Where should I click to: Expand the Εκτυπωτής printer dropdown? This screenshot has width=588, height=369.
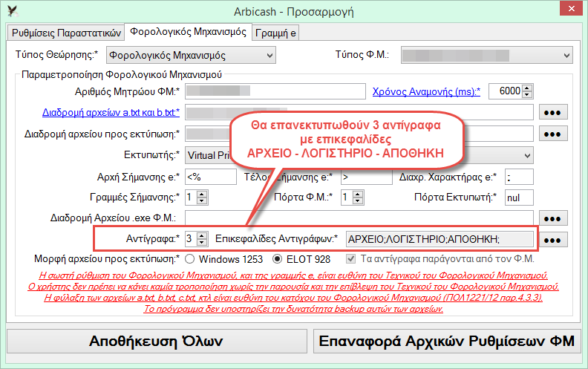[x=527, y=155]
